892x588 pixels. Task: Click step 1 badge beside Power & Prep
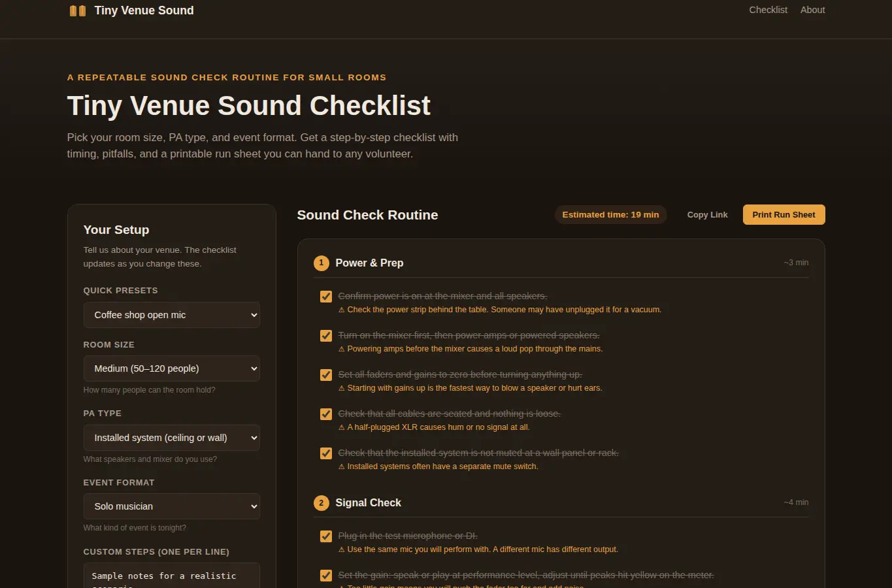pos(321,263)
